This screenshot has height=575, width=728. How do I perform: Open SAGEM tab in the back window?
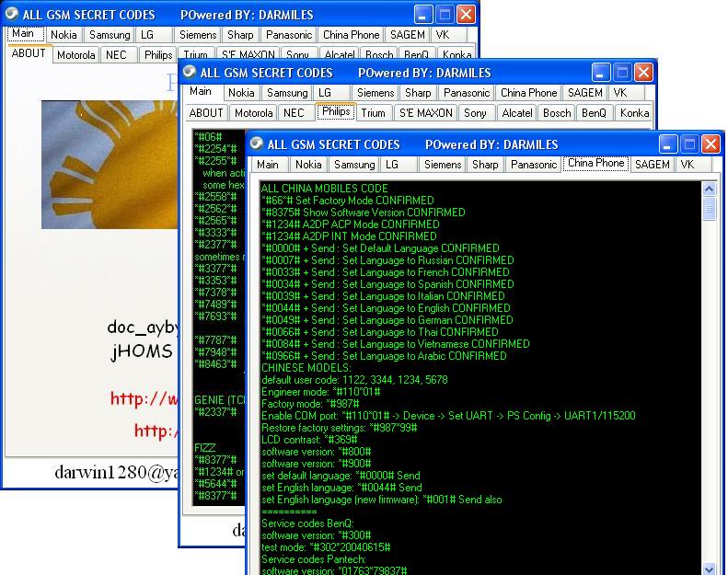point(407,35)
